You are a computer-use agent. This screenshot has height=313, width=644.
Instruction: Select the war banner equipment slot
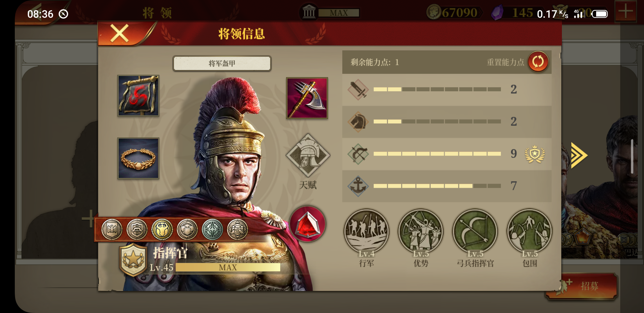(x=138, y=96)
